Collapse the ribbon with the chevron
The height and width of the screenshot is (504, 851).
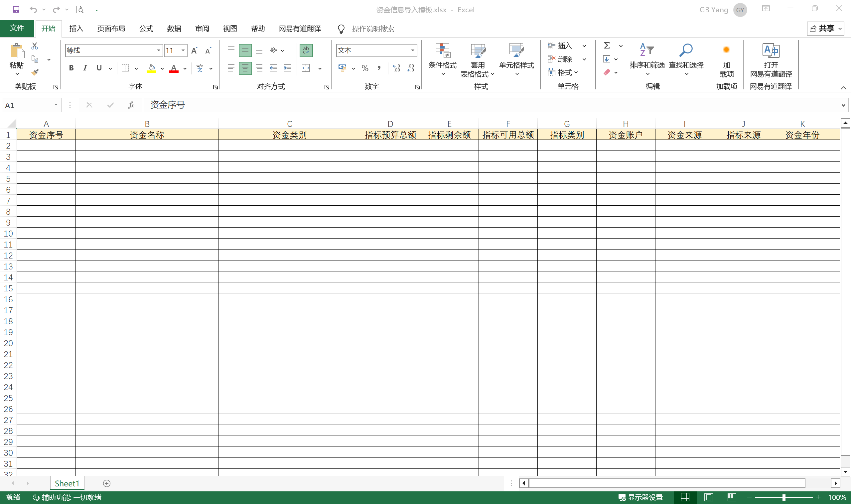pyautogui.click(x=843, y=88)
